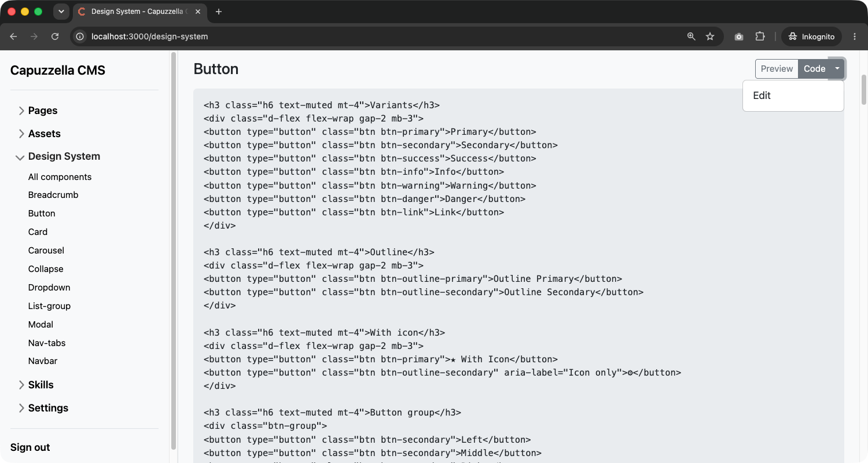Click the Button group h3 code line
868x463 pixels.
click(x=332, y=413)
